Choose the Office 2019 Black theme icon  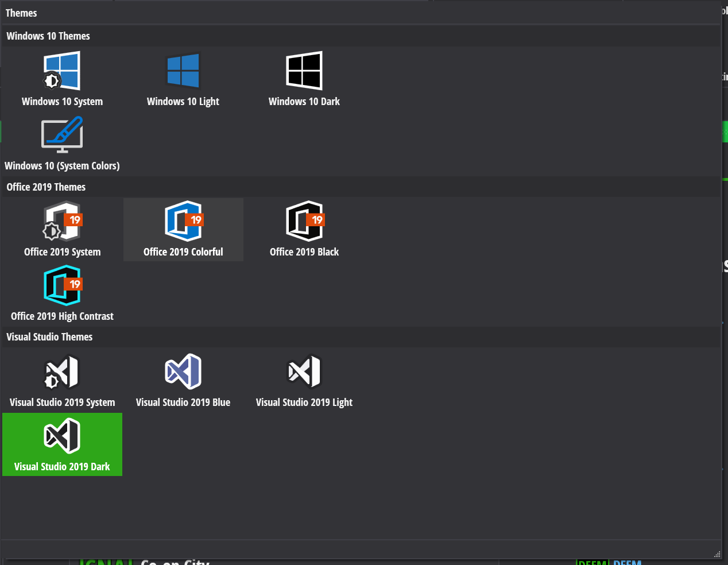pos(304,221)
